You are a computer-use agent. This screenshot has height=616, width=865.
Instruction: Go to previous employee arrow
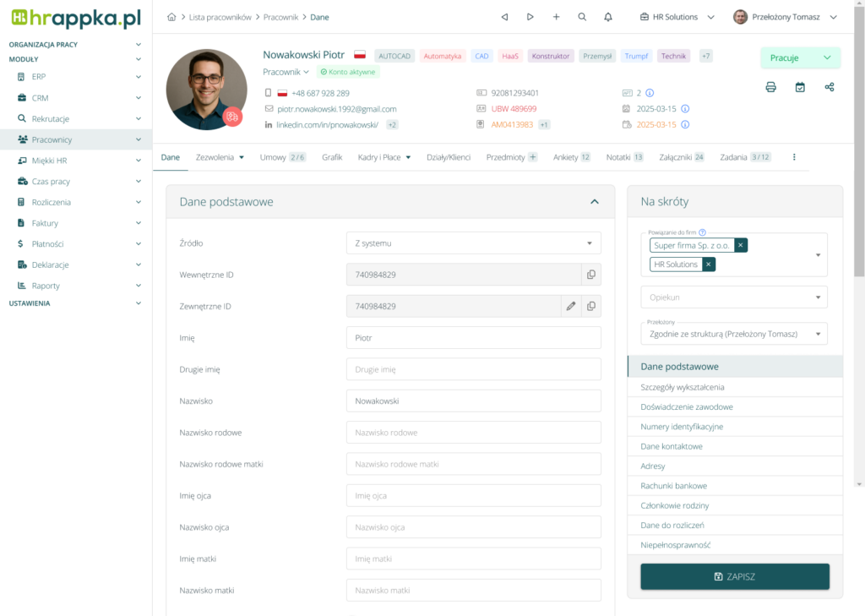tap(504, 17)
